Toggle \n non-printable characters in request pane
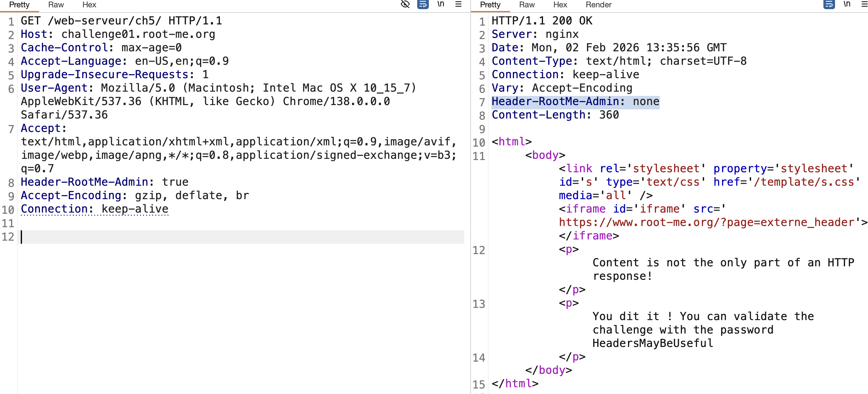 pos(441,4)
